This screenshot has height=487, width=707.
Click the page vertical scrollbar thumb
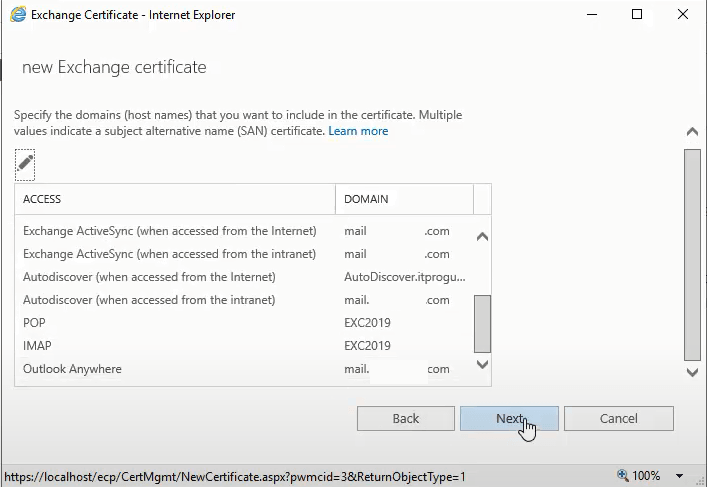[x=692, y=255]
